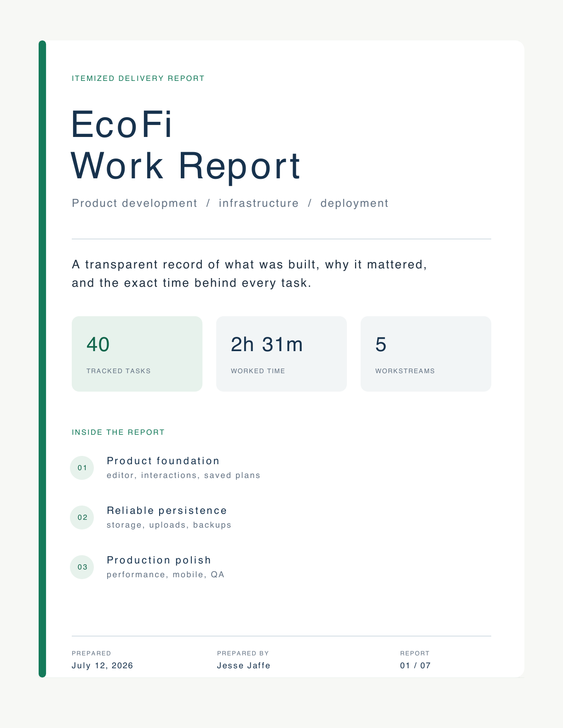This screenshot has width=563, height=728.
Task: Click 'Product foundation' entry title
Action: pyautogui.click(x=163, y=461)
